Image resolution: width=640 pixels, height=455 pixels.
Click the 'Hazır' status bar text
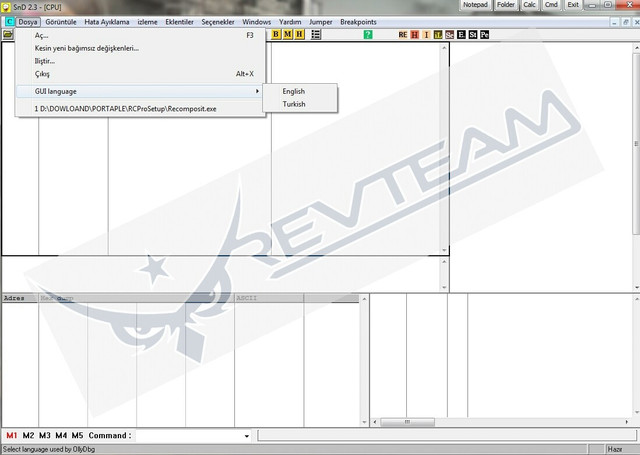(615, 449)
